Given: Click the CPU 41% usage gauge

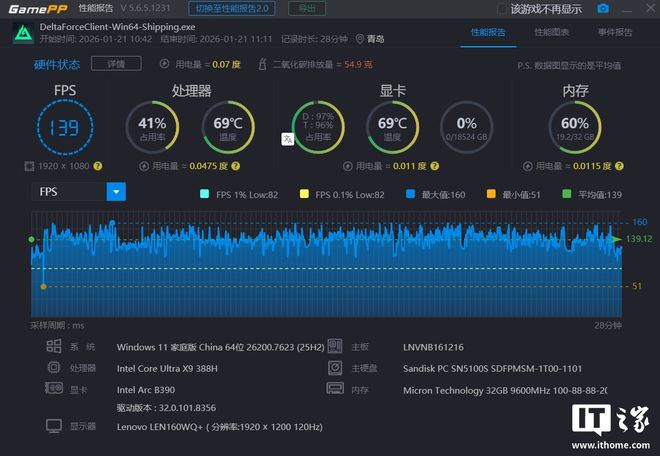Looking at the screenshot, I should [x=152, y=127].
